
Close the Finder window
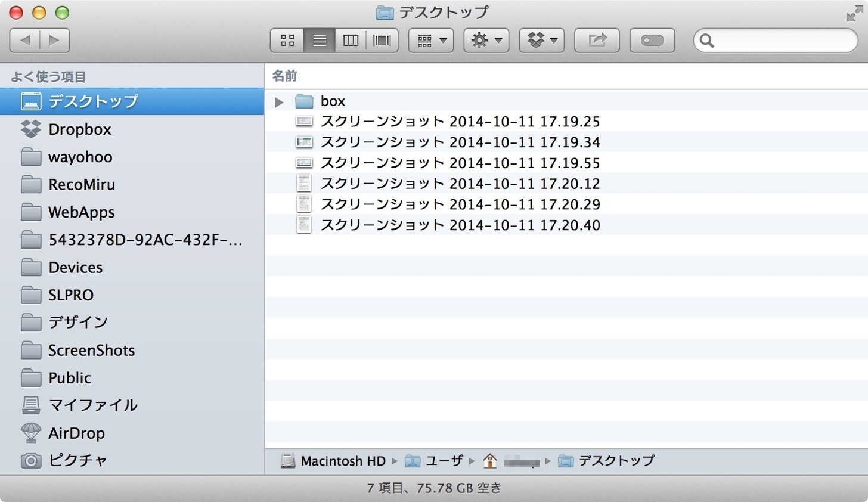(x=16, y=13)
